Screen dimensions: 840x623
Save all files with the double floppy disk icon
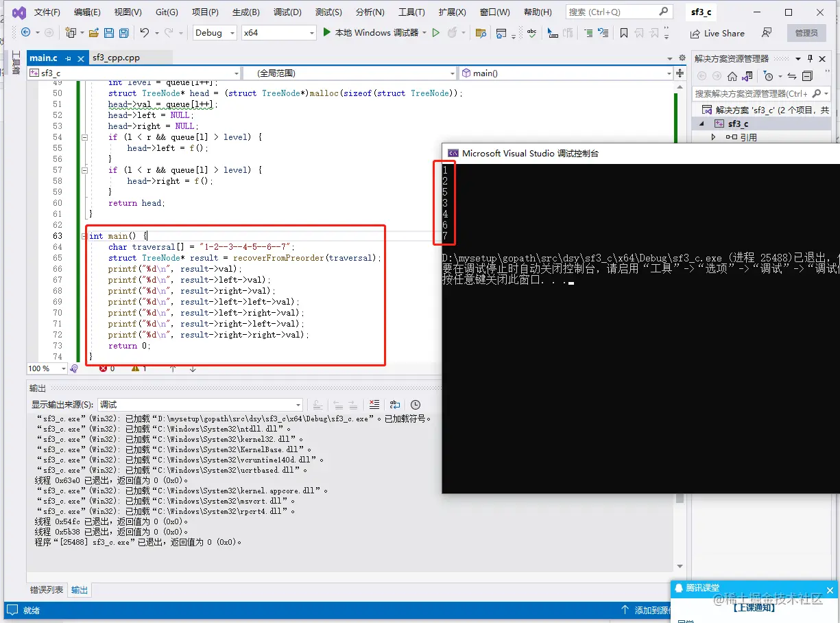[124, 33]
